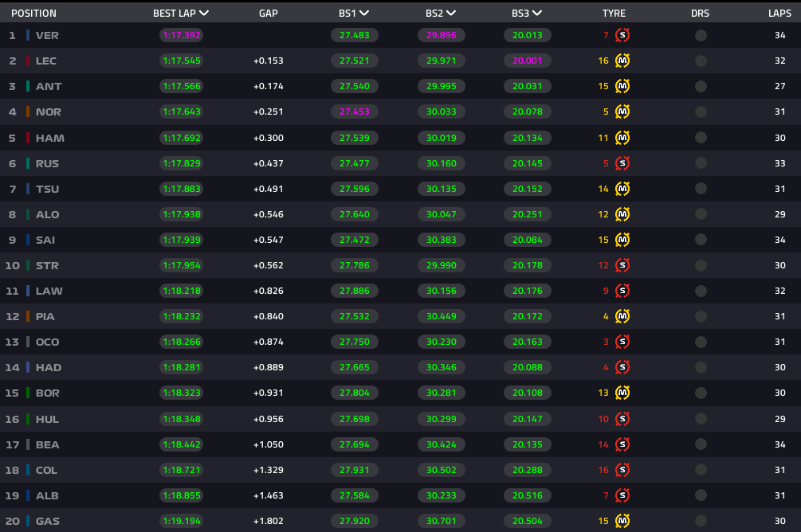The width and height of the screenshot is (801, 532).
Task: Open the BEST LAP column dropdown
Action: (205, 13)
